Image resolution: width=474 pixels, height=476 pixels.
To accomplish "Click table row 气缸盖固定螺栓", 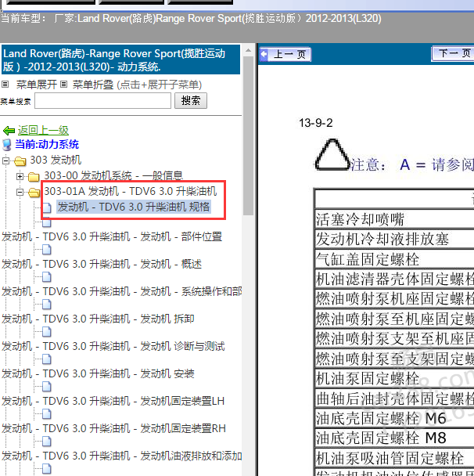I will coord(394,259).
